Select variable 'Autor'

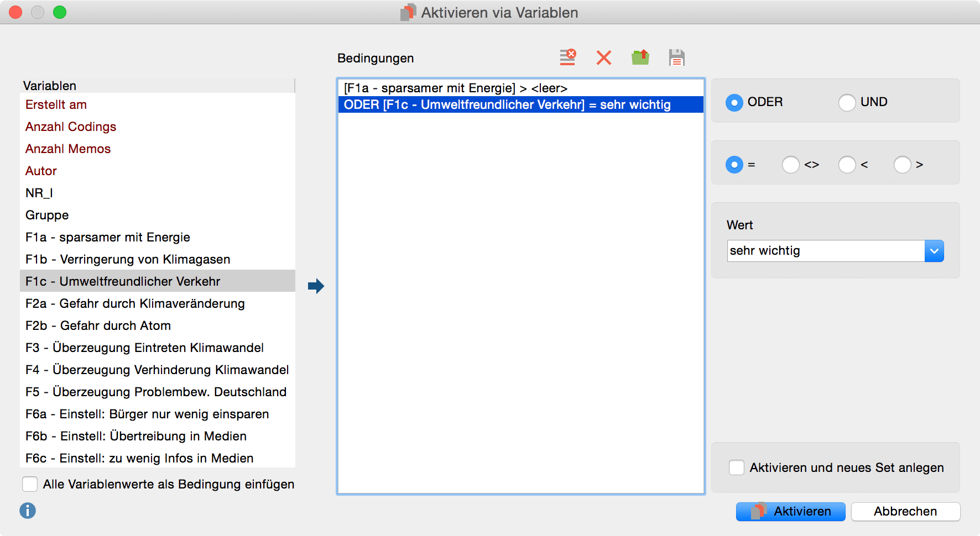click(x=158, y=171)
